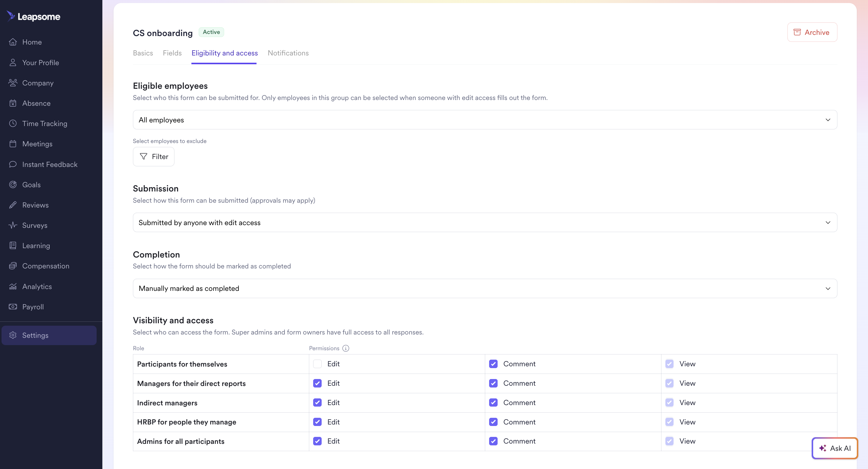Click the Goals target icon in sidebar
The height and width of the screenshot is (469, 868).
coord(13,185)
